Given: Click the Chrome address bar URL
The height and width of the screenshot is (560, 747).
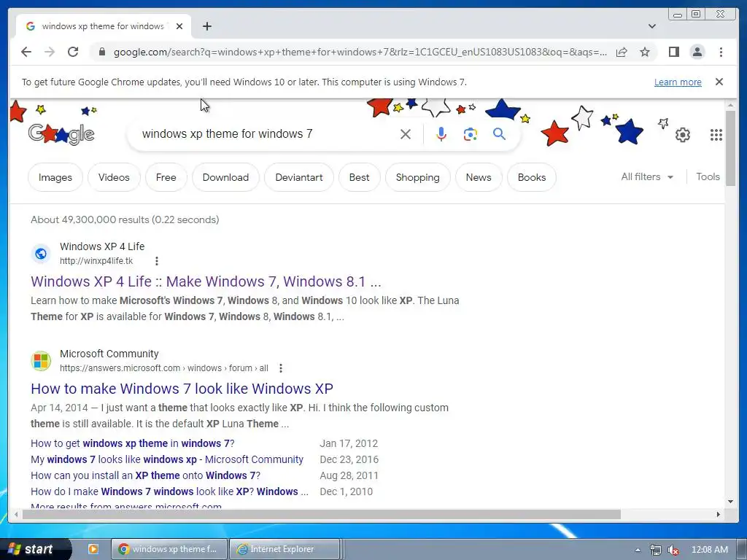Looking at the screenshot, I should (360, 52).
